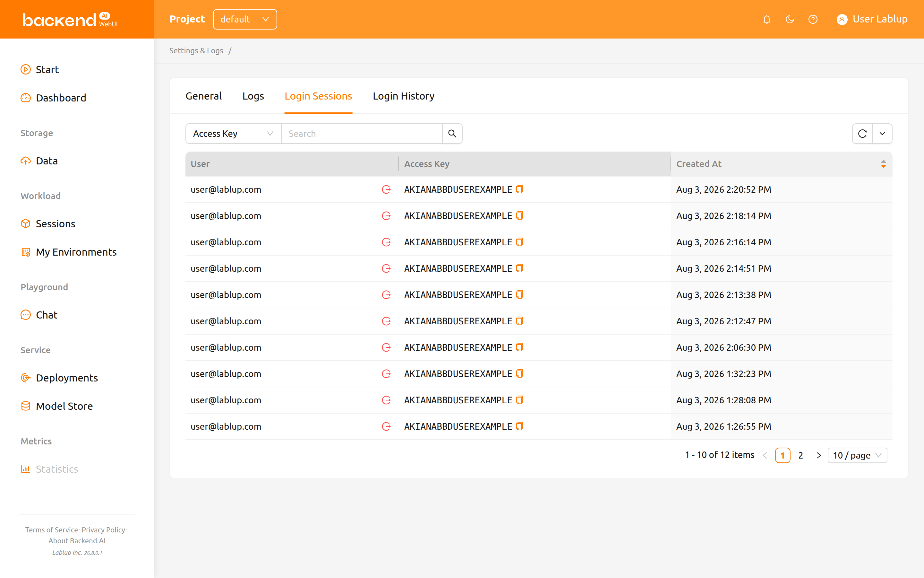
Task: Open Deployments page
Action: 59,378
